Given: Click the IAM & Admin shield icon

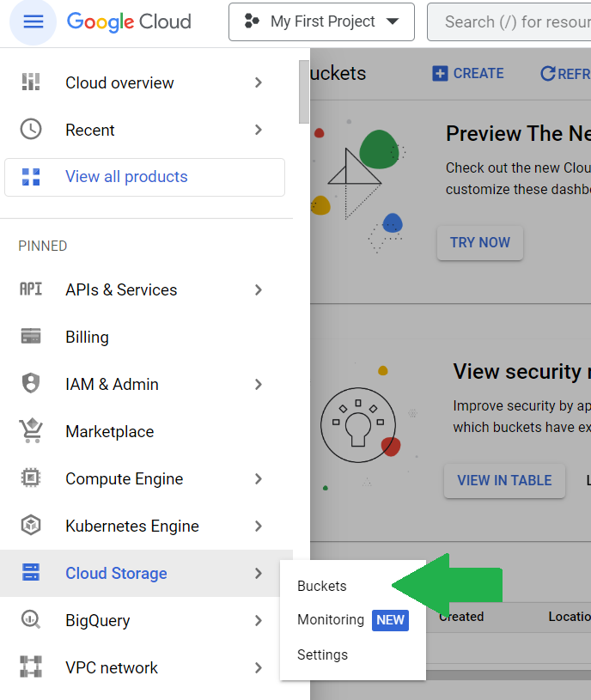Looking at the screenshot, I should pos(31,383).
